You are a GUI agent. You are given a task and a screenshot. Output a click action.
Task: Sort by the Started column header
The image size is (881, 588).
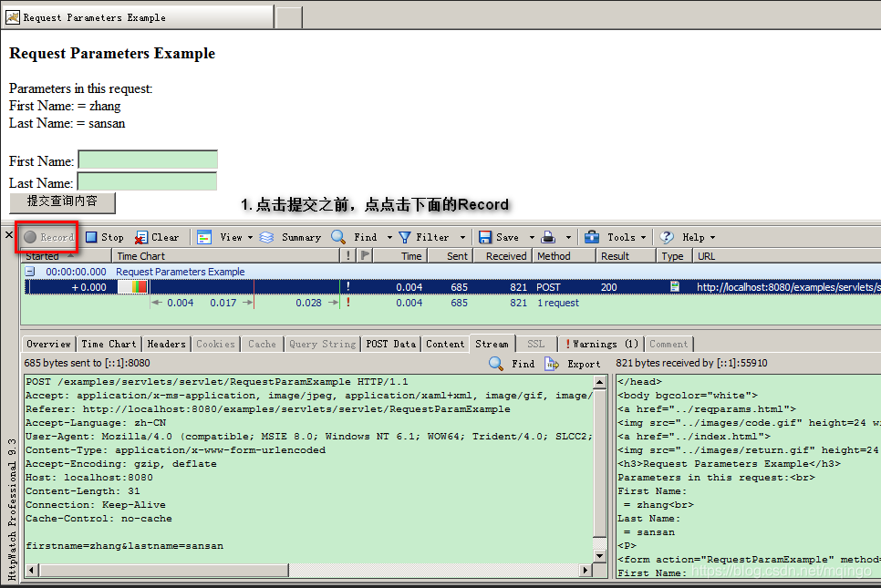[67, 256]
